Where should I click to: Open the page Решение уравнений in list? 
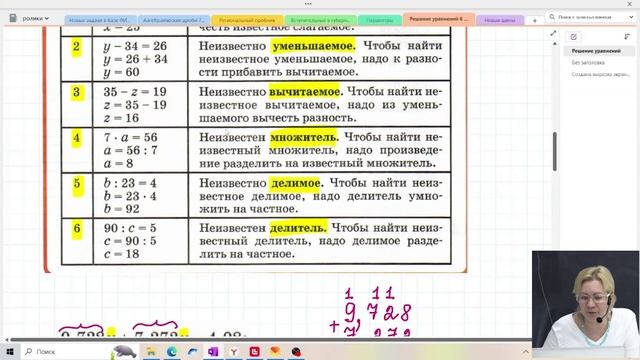599,51
